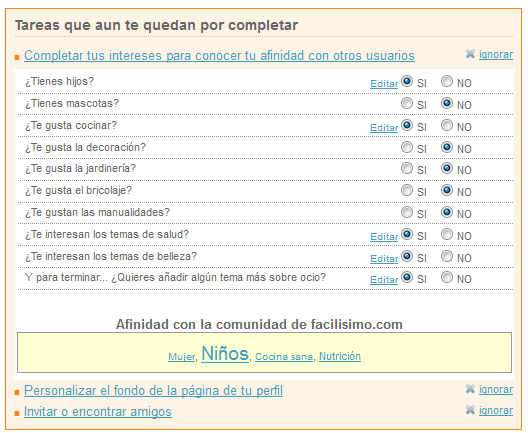Screen dimensions: 528x433
Task: Click the question text ¿Tienes mascotas?
Action: point(72,103)
